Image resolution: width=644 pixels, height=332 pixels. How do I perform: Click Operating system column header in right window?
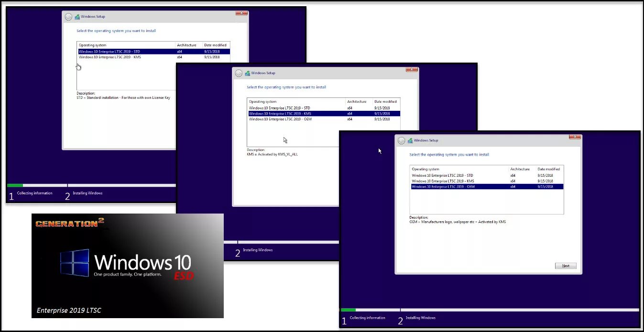[459, 169]
